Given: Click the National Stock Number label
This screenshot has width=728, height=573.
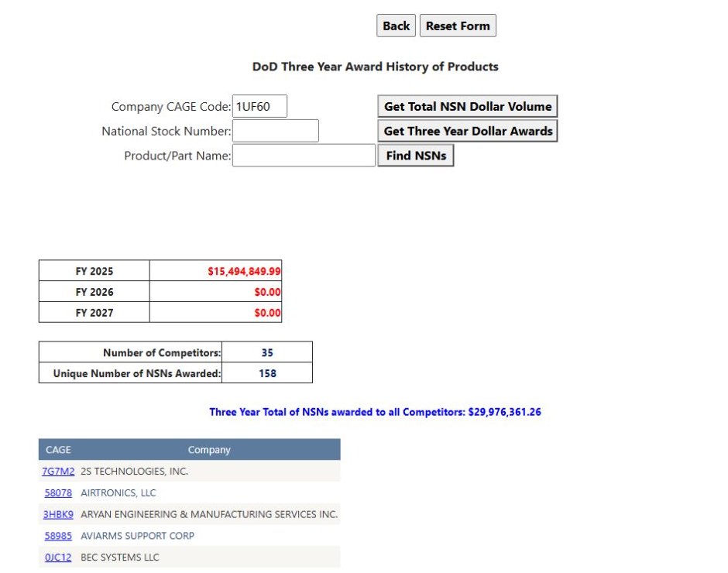Looking at the screenshot, I should coord(167,132).
